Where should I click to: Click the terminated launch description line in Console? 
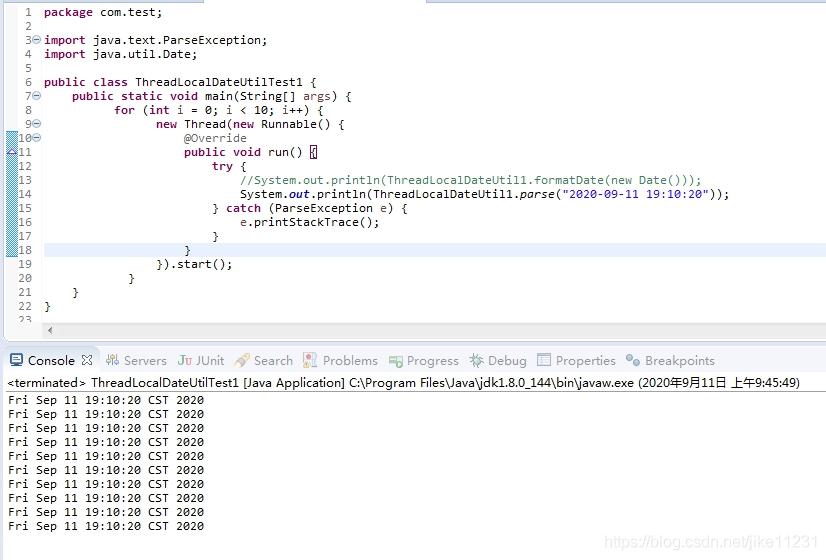(x=404, y=382)
